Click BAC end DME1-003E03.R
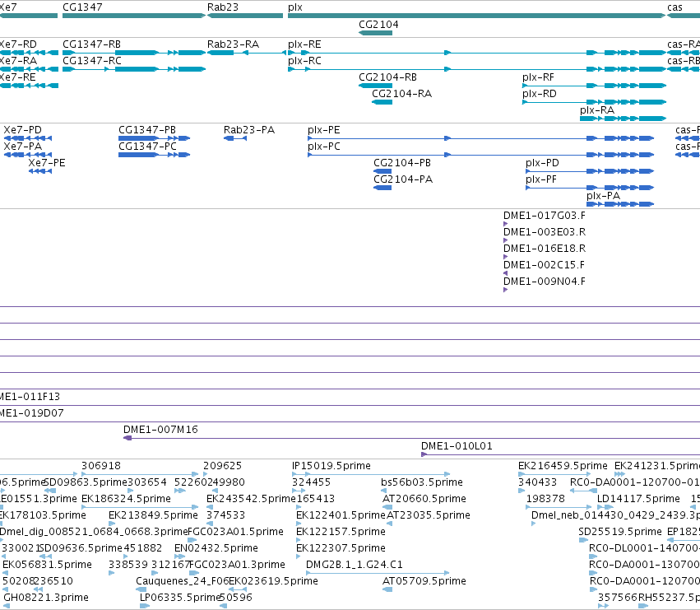The image size is (700, 610). pos(545,232)
